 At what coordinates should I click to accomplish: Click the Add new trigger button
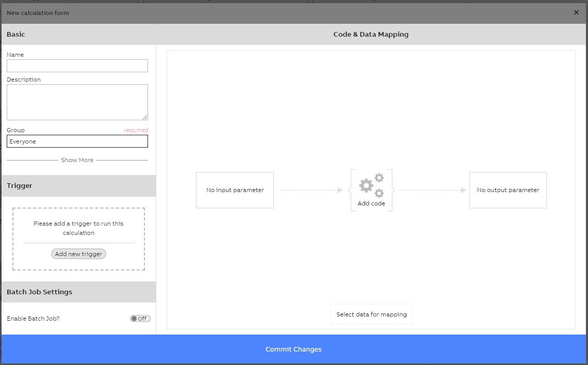78,253
